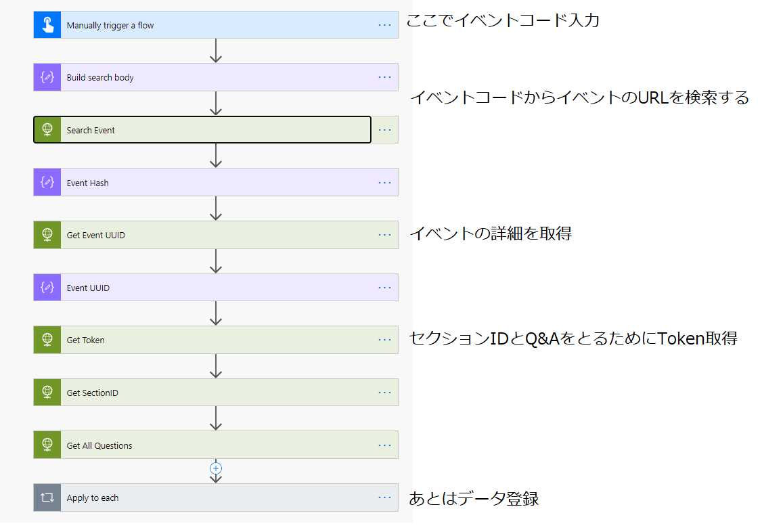Open the Get Event UUID ellipsis menu
762x532 pixels.
coord(384,235)
